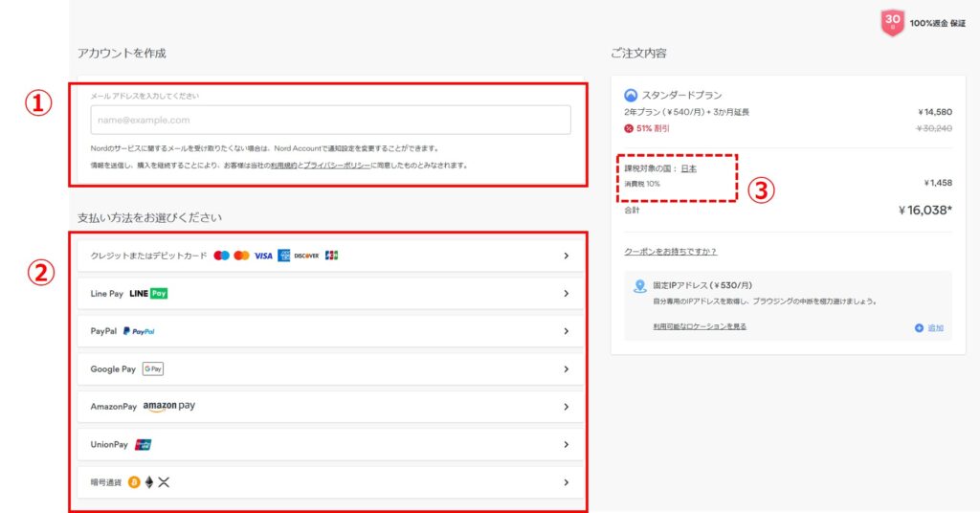Click the 消費税 10% text
The image size is (980, 513).
pos(642,185)
